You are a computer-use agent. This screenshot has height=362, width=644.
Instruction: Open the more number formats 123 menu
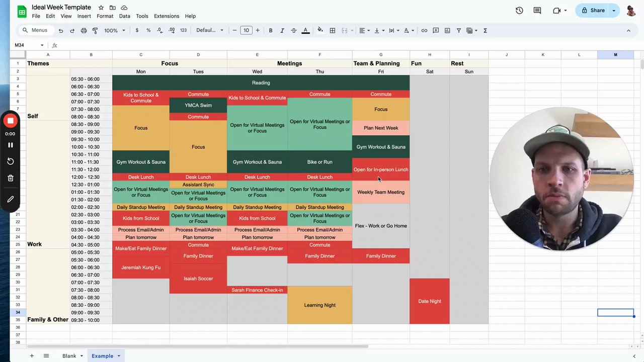coord(183,31)
